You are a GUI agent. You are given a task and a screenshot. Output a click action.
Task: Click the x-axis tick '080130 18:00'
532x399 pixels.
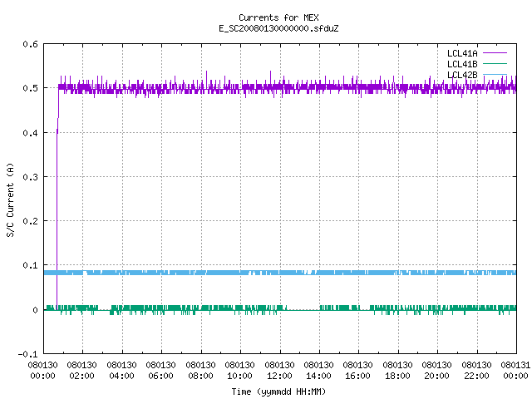point(397,371)
